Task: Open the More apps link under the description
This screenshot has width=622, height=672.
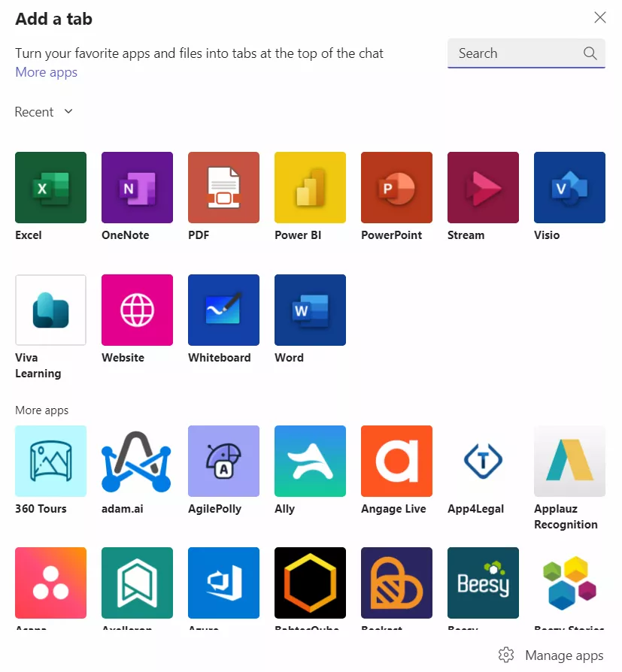Action: click(x=47, y=72)
